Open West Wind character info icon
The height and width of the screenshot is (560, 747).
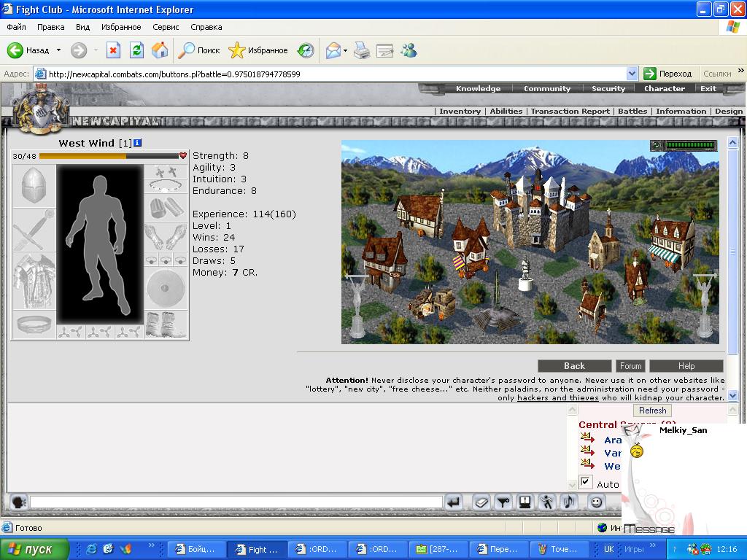pyautogui.click(x=138, y=143)
